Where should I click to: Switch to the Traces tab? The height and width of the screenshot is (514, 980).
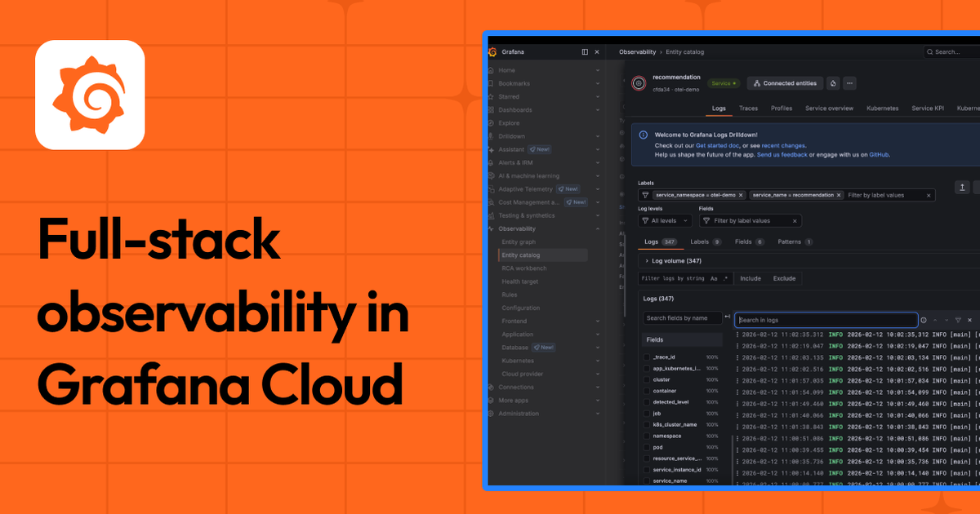click(x=748, y=108)
